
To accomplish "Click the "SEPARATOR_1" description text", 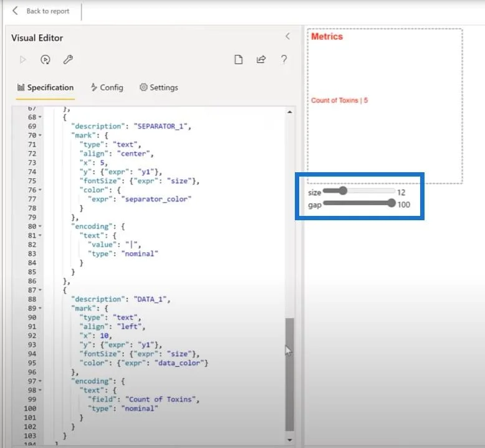I will (162, 126).
